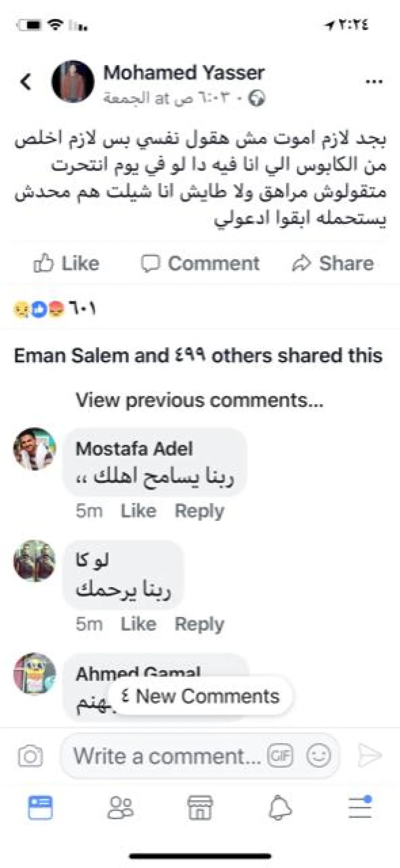Expand View previous comments

[x=199, y=400]
